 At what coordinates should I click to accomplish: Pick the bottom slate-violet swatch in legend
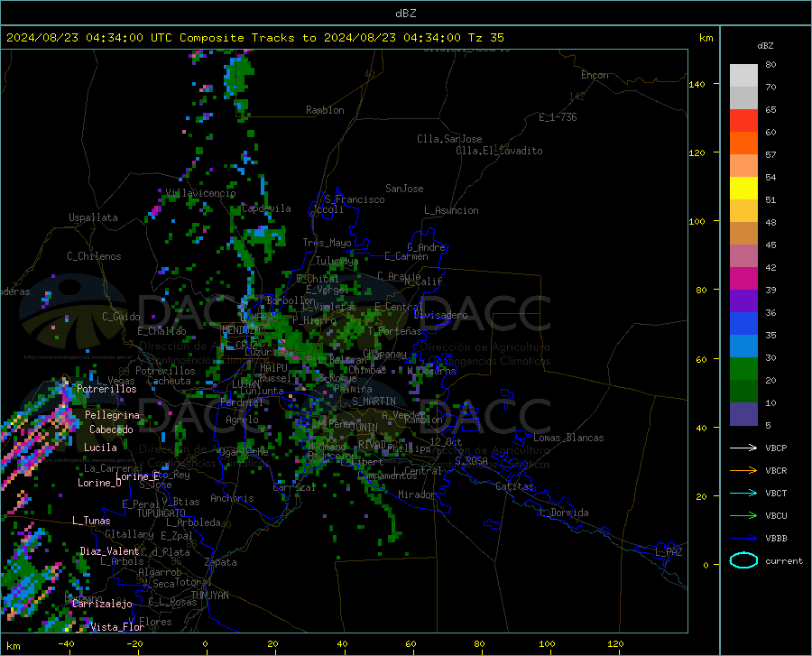pos(743,414)
